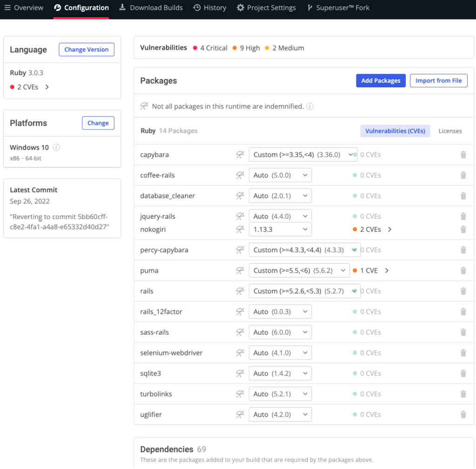Viewport: 476px width, 469px height.
Task: Click the Add Packages button
Action: click(x=381, y=80)
